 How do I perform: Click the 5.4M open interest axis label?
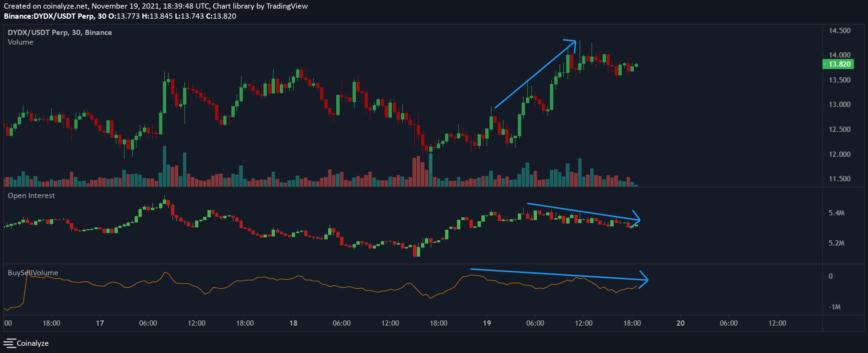(836, 213)
